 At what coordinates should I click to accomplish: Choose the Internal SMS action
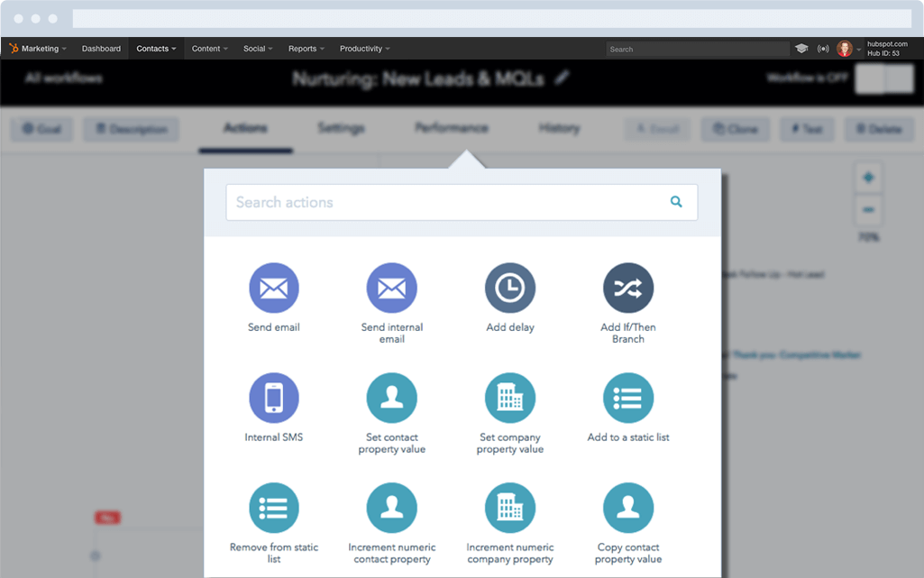tap(273, 397)
